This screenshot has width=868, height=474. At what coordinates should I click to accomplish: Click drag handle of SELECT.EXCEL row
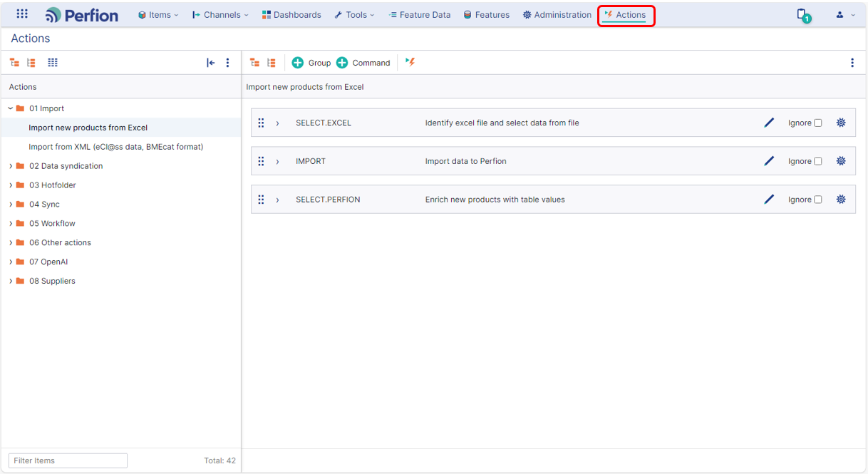pos(262,123)
